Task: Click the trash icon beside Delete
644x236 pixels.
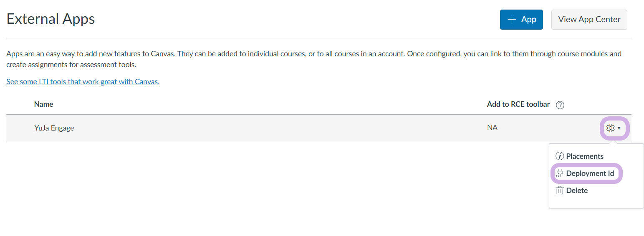Action: 560,191
